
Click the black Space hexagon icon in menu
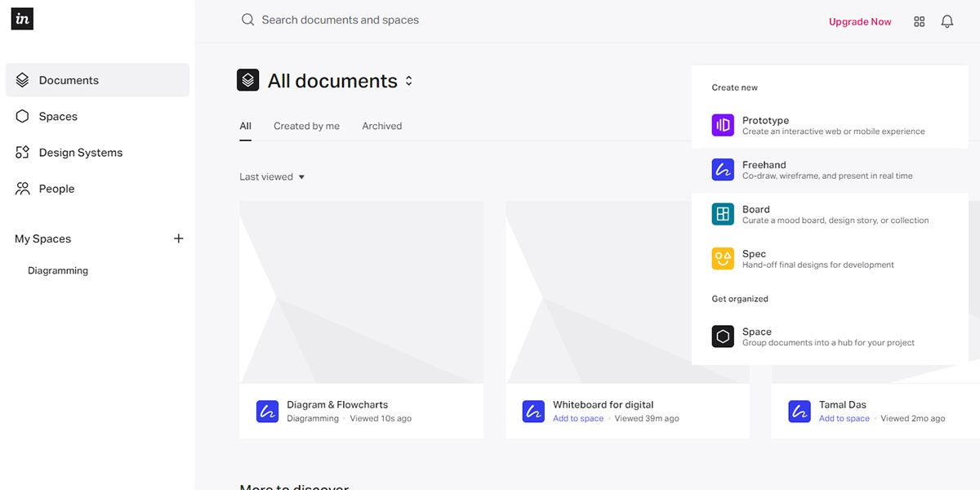tap(723, 336)
